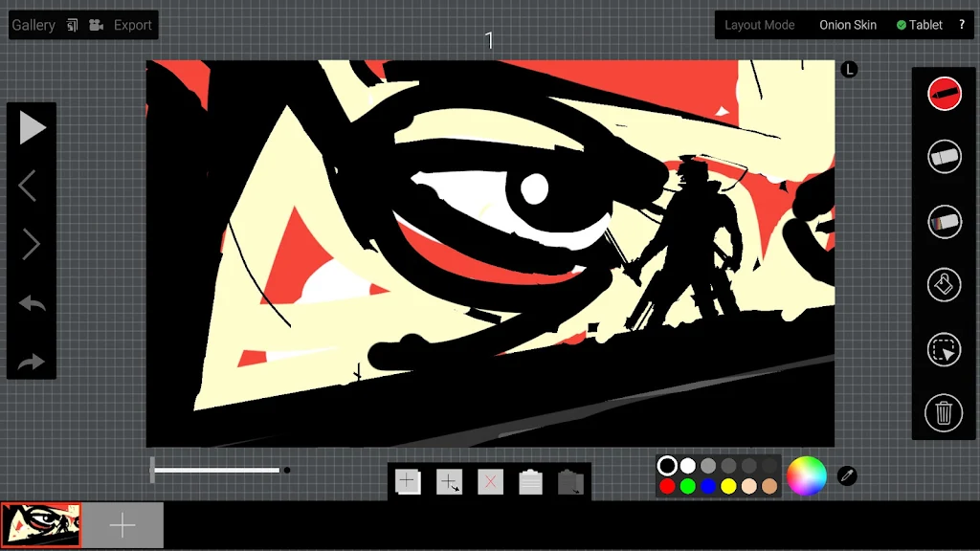Click the undo arrow
The image size is (980, 551).
click(x=32, y=304)
